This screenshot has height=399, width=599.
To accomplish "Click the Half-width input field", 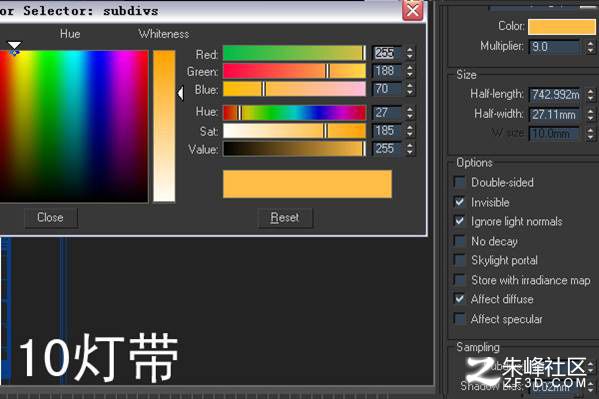I will pos(554,114).
